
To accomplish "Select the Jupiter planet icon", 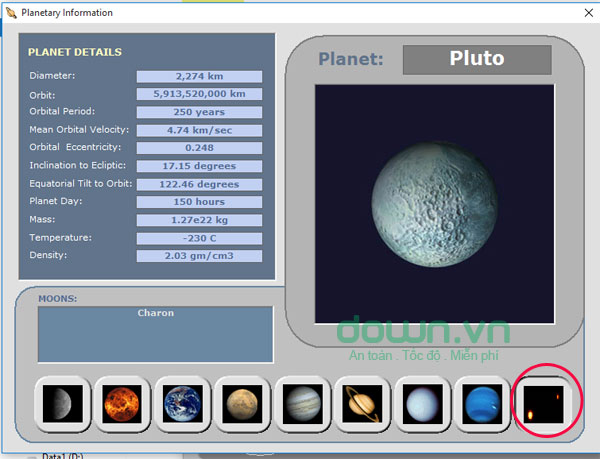I will [x=302, y=404].
